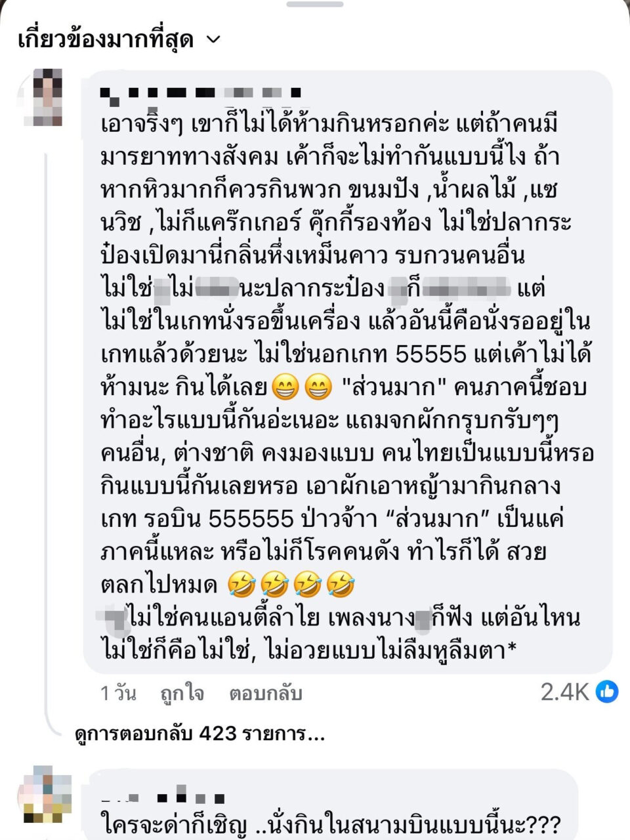Tap the drag handle at sheet top
The width and height of the screenshot is (630, 840).
315,4
